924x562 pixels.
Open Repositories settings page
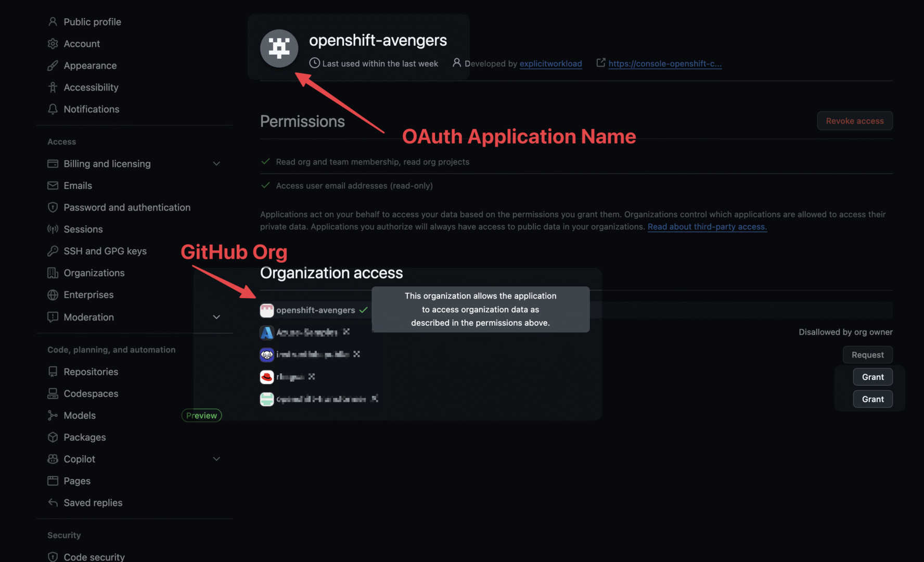91,372
